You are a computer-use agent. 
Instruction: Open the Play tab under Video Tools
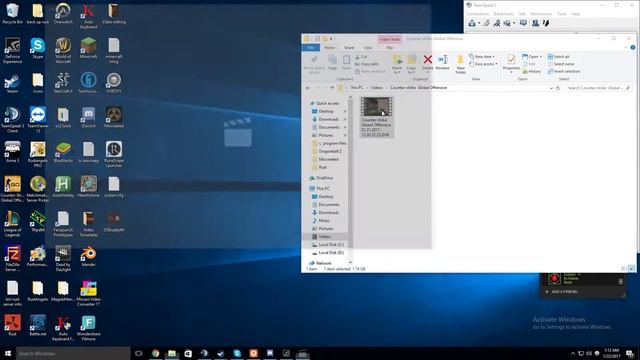pyautogui.click(x=390, y=48)
